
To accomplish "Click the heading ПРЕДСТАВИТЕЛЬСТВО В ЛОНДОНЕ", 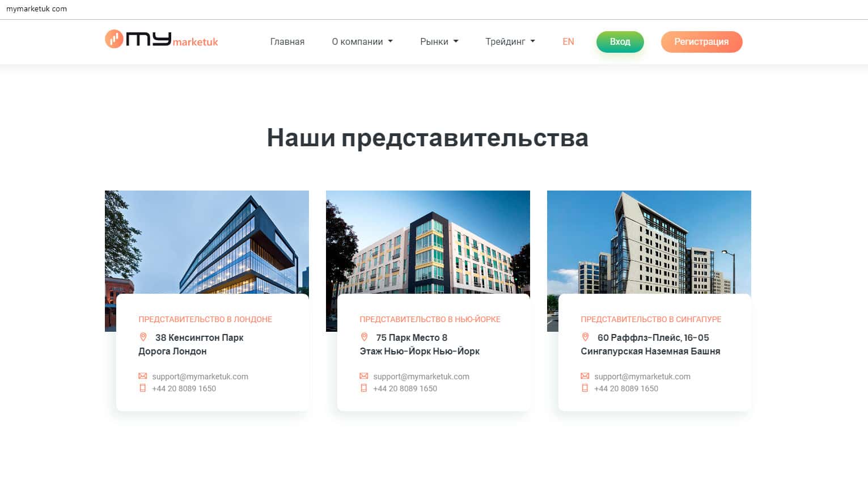I will (205, 319).
